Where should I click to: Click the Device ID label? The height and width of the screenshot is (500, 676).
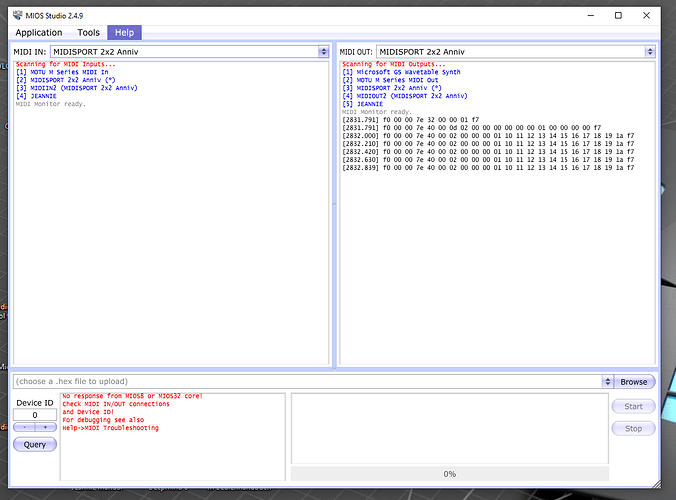[35, 403]
